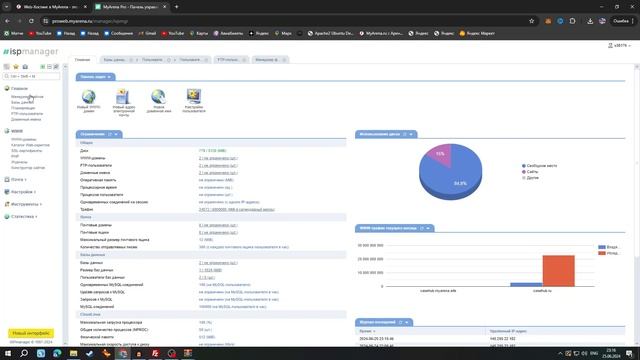Click the Свободное место legend color dot
Image resolution: width=640 pixels, height=360 pixels.
524,166
